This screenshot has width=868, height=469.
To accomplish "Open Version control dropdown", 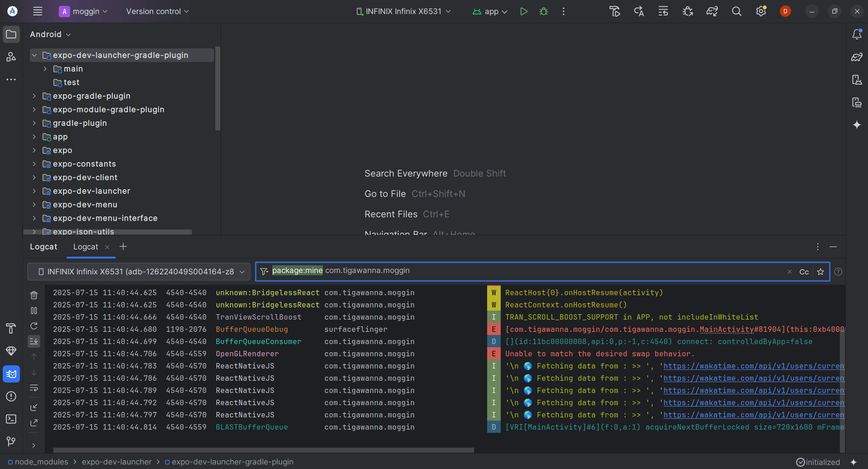I will [157, 11].
